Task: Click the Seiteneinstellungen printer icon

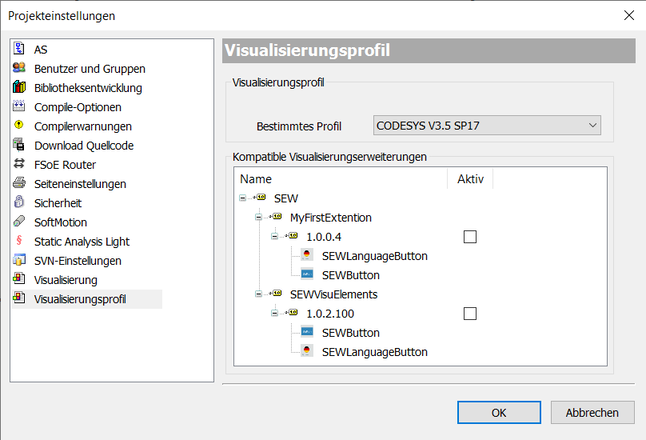Action: click(20, 184)
